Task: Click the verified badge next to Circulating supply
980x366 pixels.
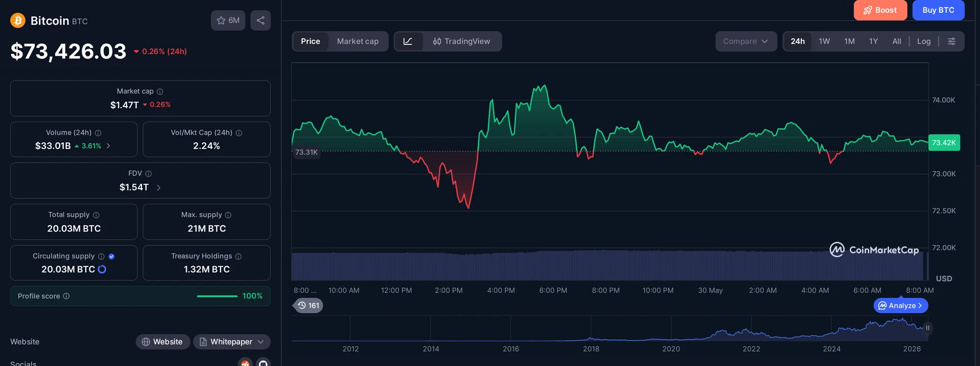Action: (111, 256)
